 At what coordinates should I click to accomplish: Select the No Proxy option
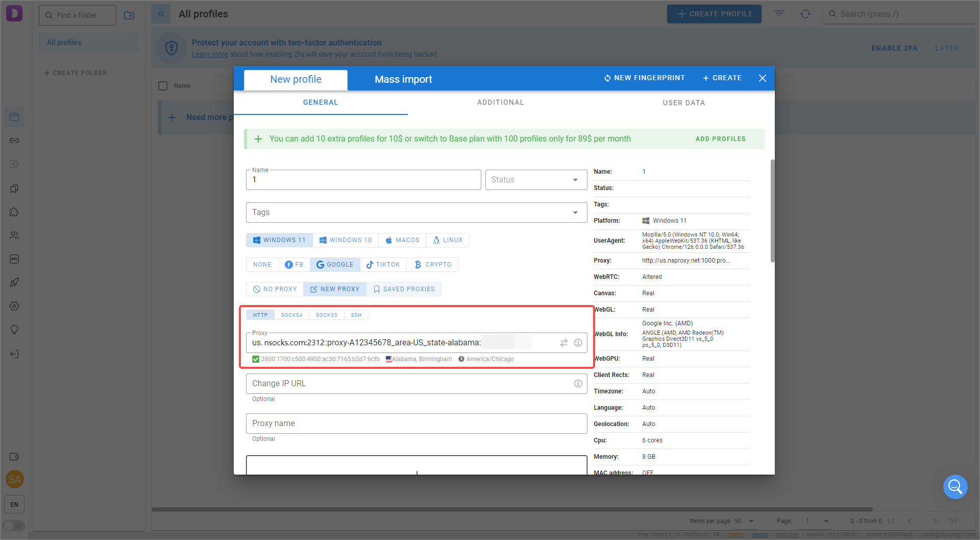click(275, 289)
